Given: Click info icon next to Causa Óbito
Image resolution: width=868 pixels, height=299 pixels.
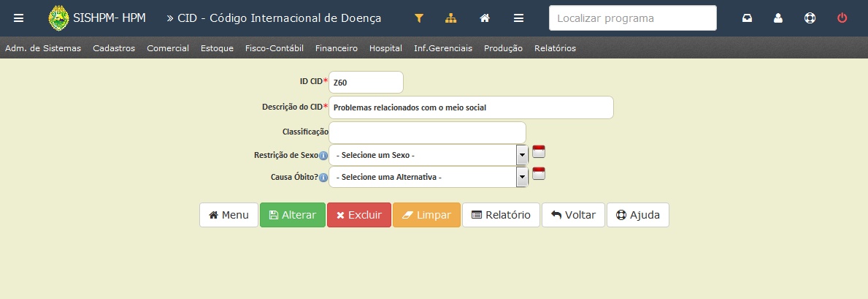Looking at the screenshot, I should pos(323,178).
